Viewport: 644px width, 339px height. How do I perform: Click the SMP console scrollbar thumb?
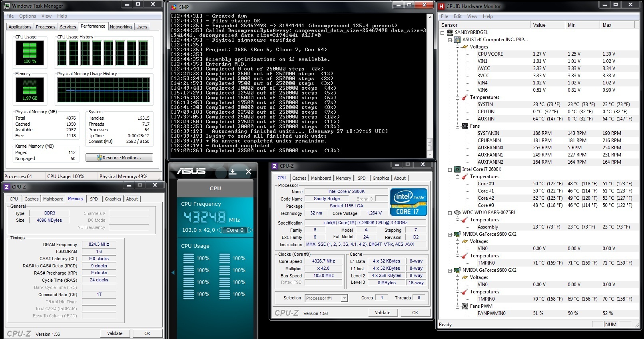(430, 144)
